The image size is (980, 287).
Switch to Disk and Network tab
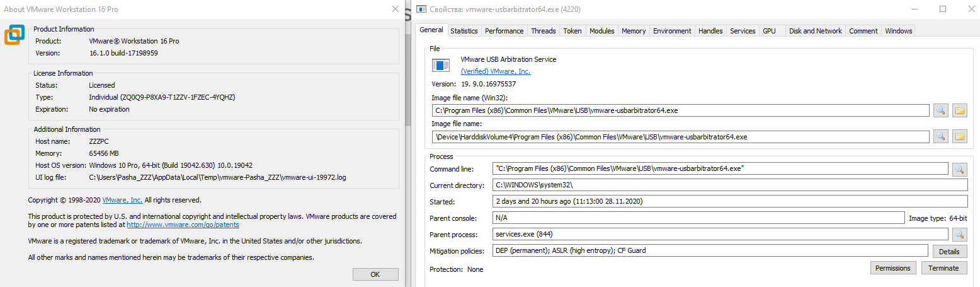[x=815, y=31]
